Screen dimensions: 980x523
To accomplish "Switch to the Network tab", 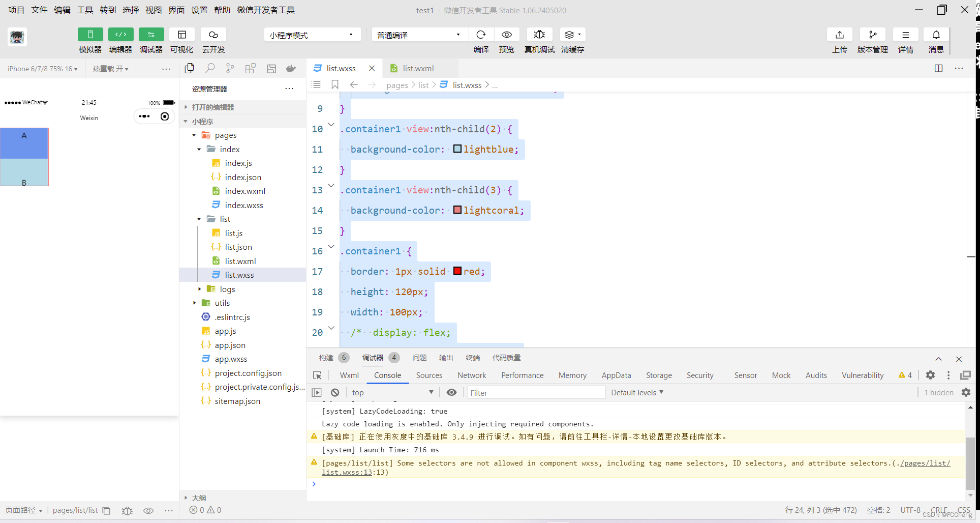I will (x=471, y=375).
